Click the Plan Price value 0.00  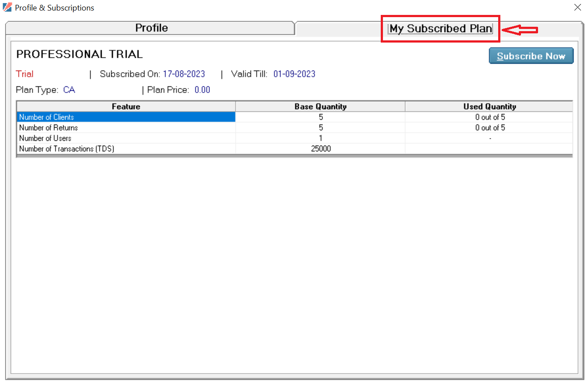(202, 90)
